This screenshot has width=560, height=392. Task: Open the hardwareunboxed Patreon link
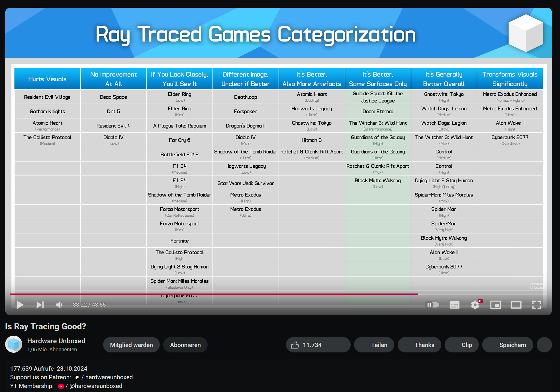coord(109,377)
